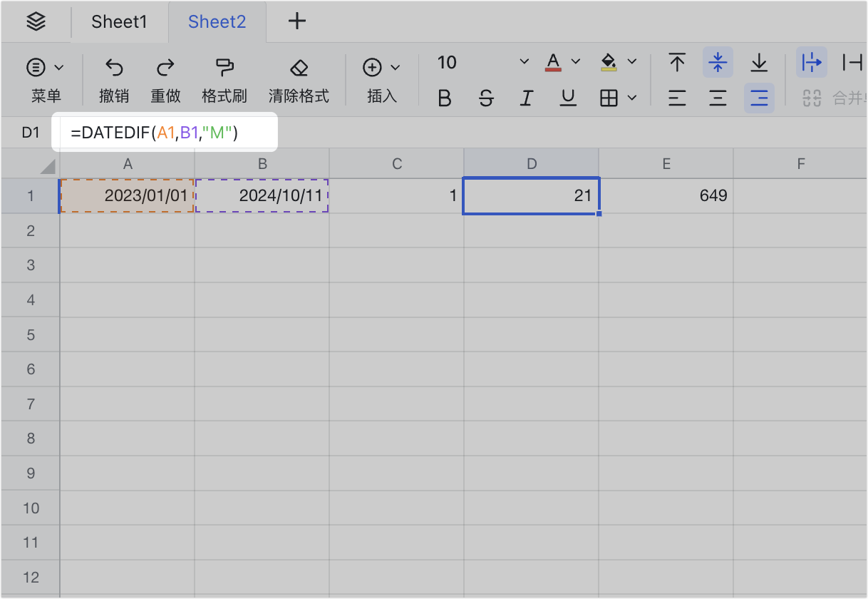Set vertical align to top

coord(677,63)
